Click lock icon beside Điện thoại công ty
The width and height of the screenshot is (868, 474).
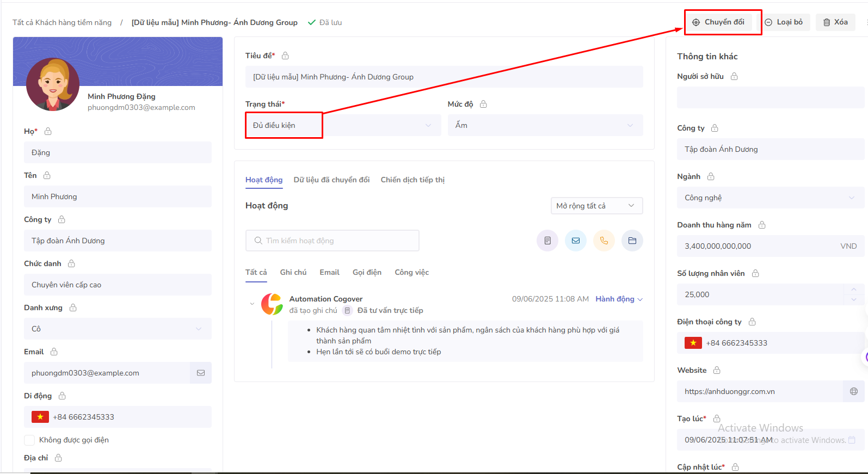click(x=752, y=322)
